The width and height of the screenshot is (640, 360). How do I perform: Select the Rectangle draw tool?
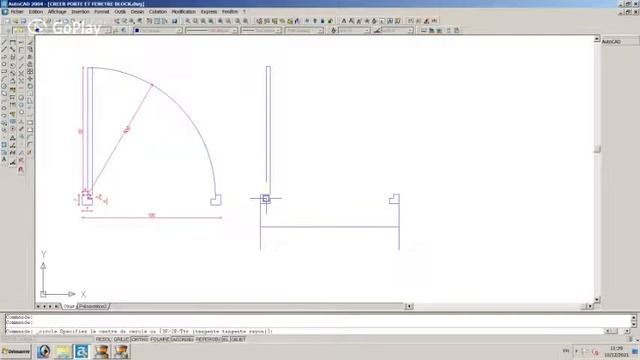click(x=4, y=72)
